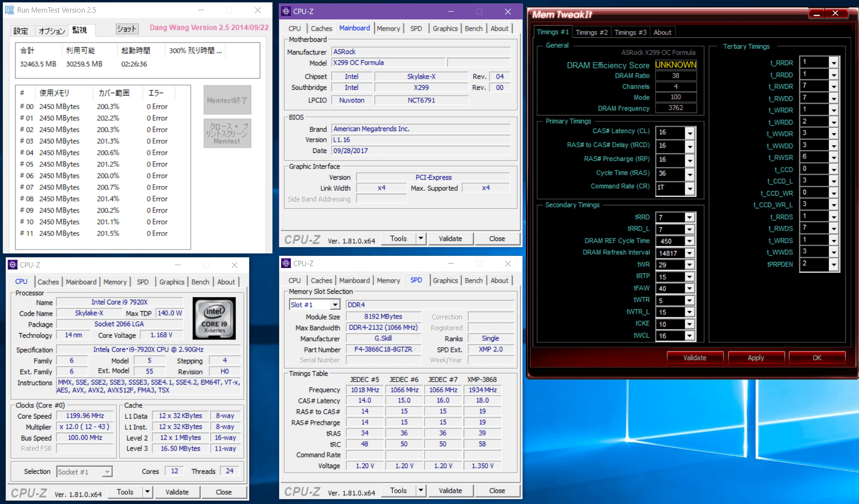
Task: Open the Command Rate (CR) dropdown
Action: (x=690, y=188)
